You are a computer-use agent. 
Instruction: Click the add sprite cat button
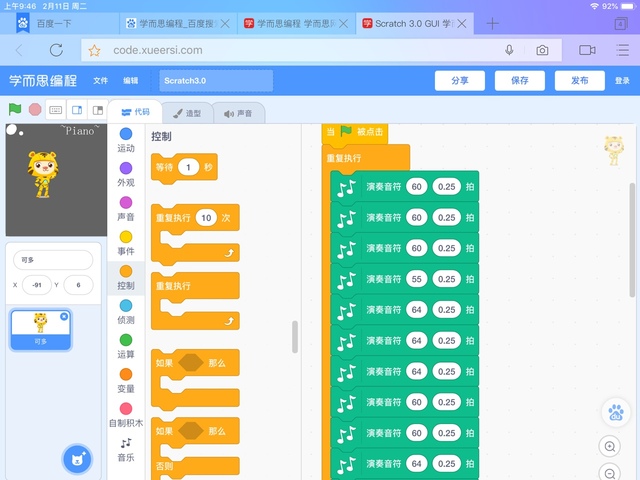(x=76, y=459)
